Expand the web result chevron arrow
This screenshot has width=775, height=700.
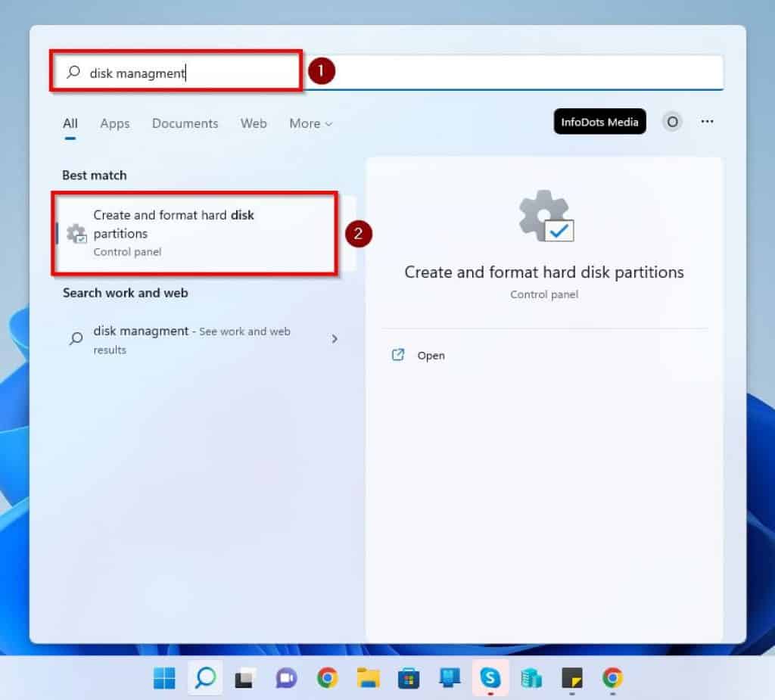pyautogui.click(x=335, y=339)
